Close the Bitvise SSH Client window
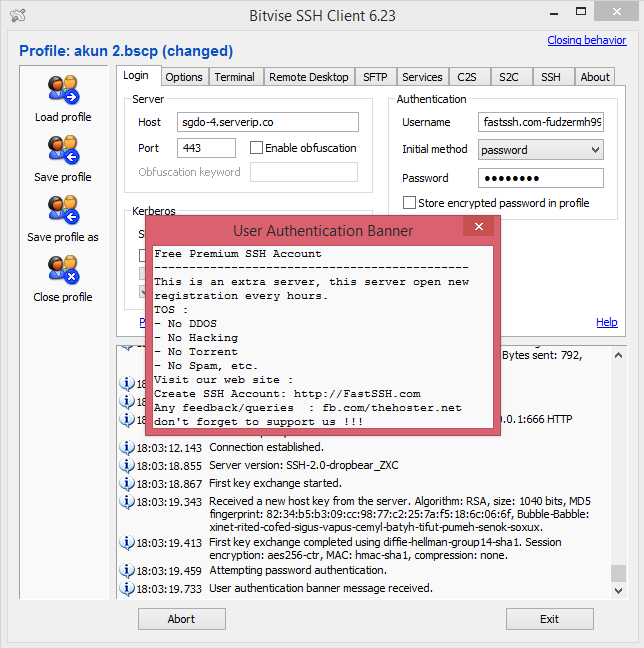Screen dimensions: 644x648 [x=617, y=12]
